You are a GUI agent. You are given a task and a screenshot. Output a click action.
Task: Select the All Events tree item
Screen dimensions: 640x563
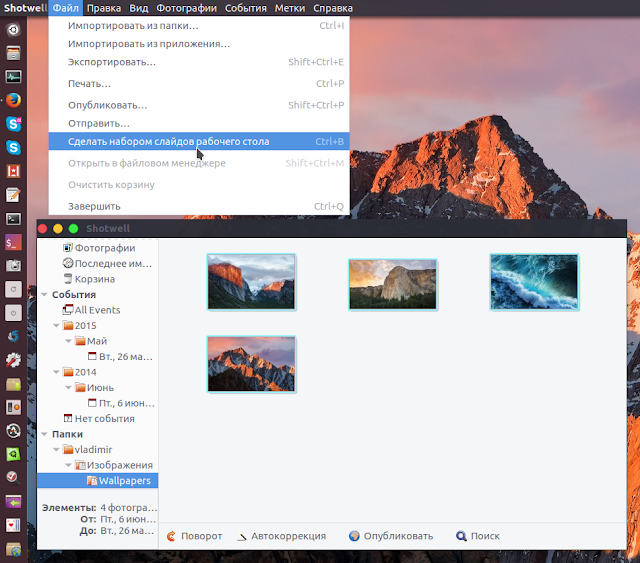point(91,310)
